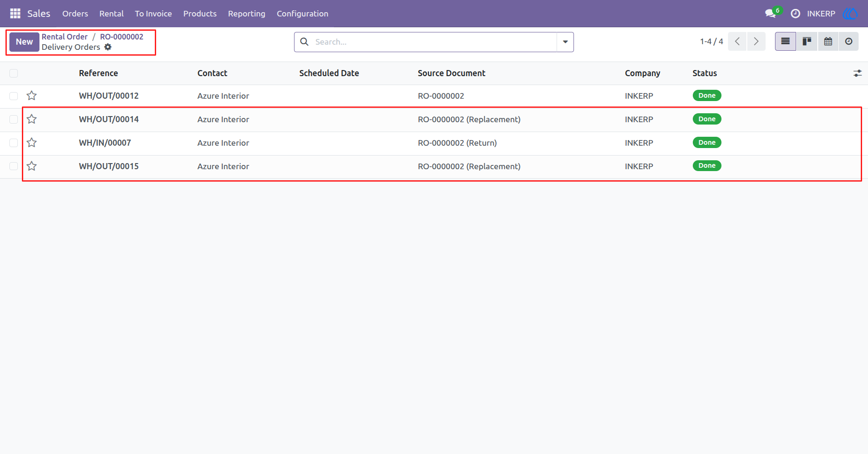Go to the next page arrow
The width and height of the screenshot is (868, 454).
[756, 41]
